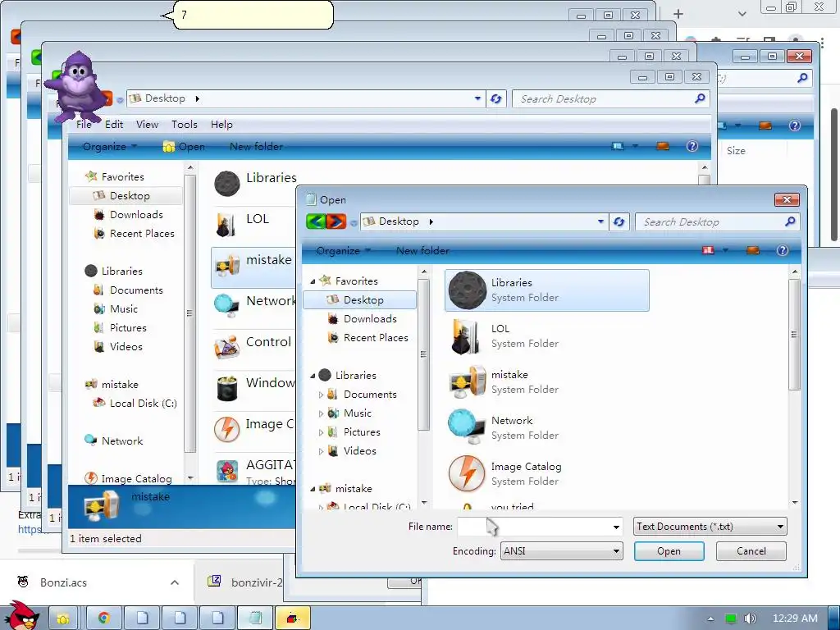
Task: Click Image Catalog in Explorer sidebar
Action: [x=129, y=478]
